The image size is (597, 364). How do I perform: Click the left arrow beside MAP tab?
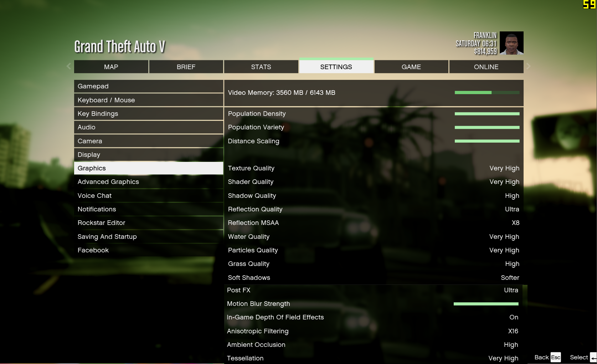69,66
